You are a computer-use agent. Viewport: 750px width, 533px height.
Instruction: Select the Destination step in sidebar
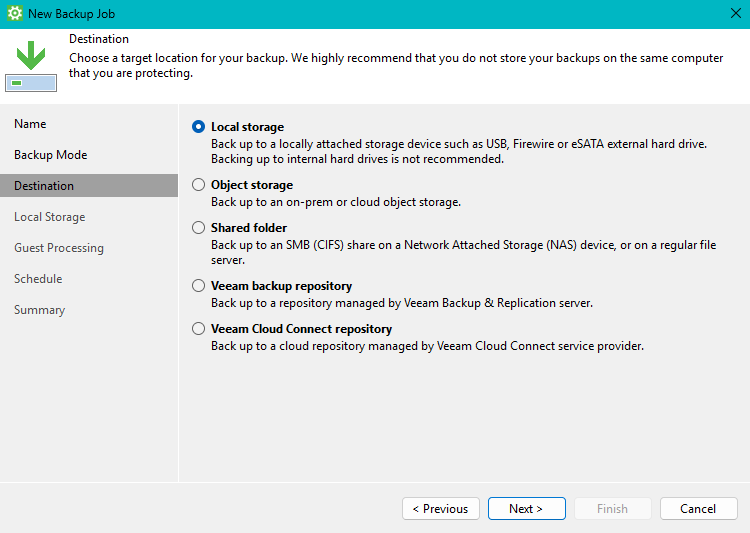(x=44, y=186)
